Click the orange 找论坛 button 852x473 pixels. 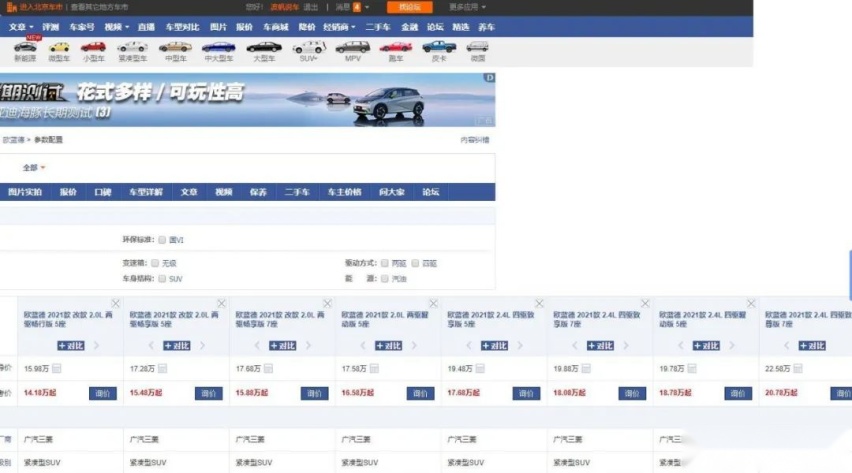410,7
